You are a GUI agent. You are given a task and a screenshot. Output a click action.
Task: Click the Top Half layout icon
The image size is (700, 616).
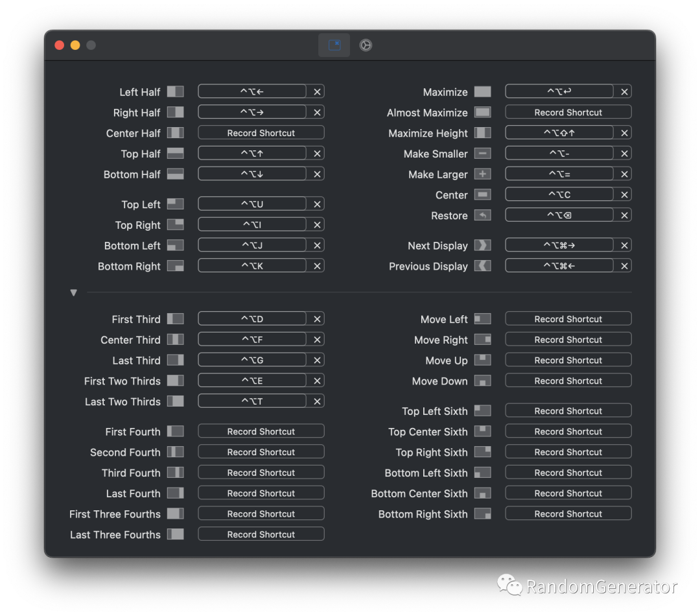pyautogui.click(x=176, y=153)
